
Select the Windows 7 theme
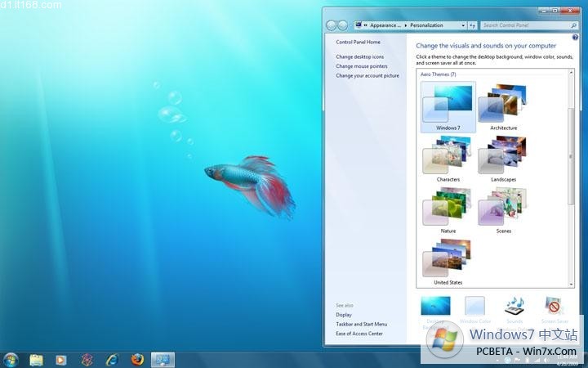coord(448,107)
